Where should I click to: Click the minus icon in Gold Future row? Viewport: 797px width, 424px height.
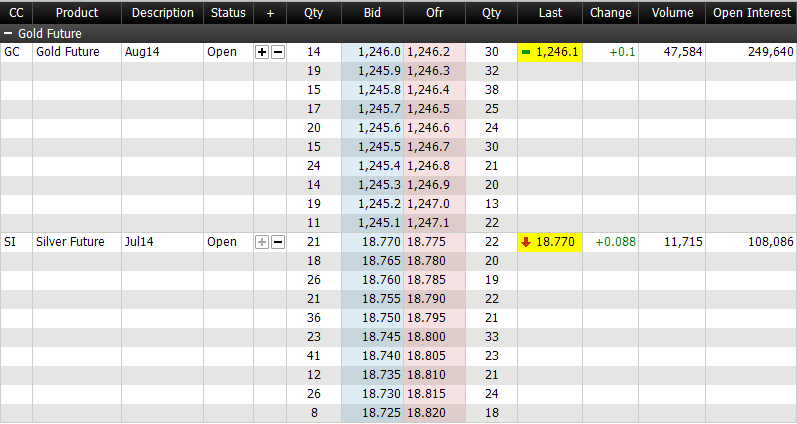(x=278, y=52)
